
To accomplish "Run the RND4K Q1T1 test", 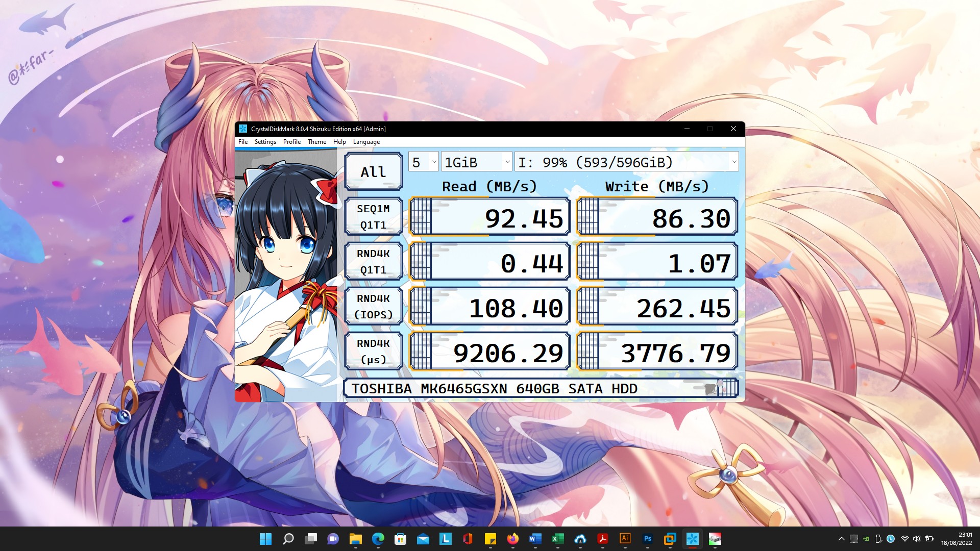I will (373, 262).
